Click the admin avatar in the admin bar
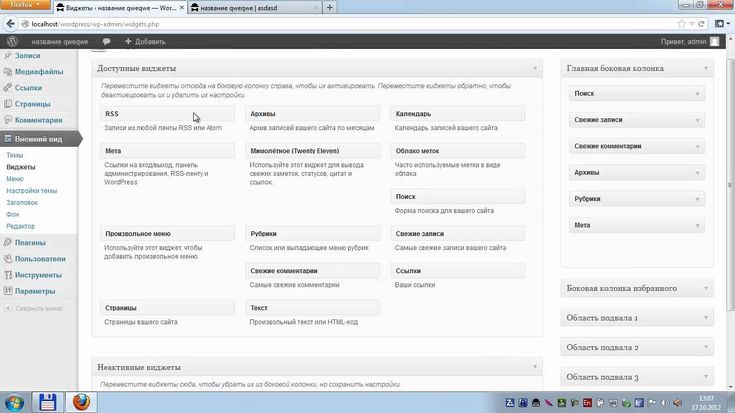The image size is (735, 413). coord(714,42)
